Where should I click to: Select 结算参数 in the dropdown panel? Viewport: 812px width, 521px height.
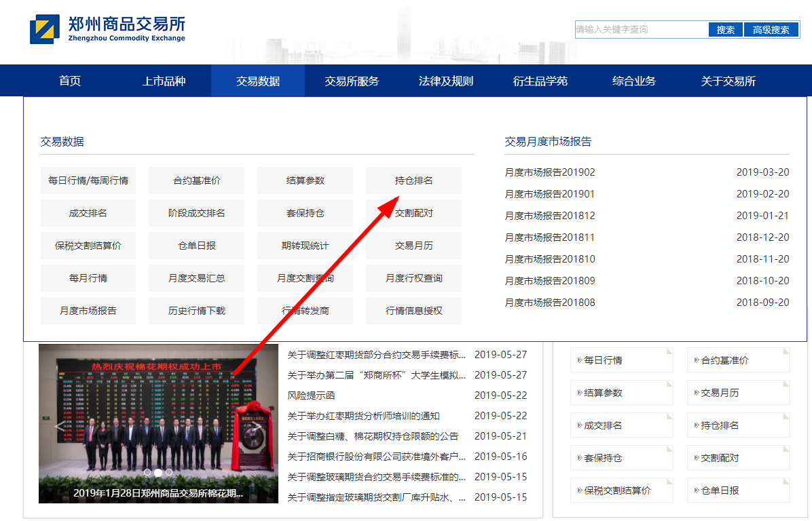tap(305, 180)
